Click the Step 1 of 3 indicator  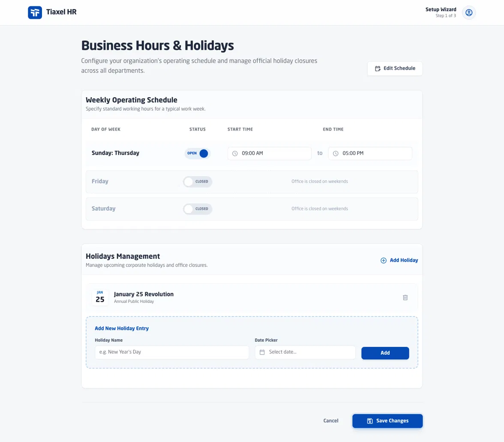point(446,16)
